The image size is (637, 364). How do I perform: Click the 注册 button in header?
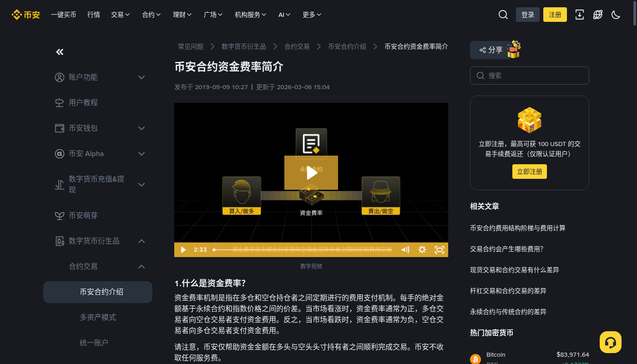click(x=555, y=15)
